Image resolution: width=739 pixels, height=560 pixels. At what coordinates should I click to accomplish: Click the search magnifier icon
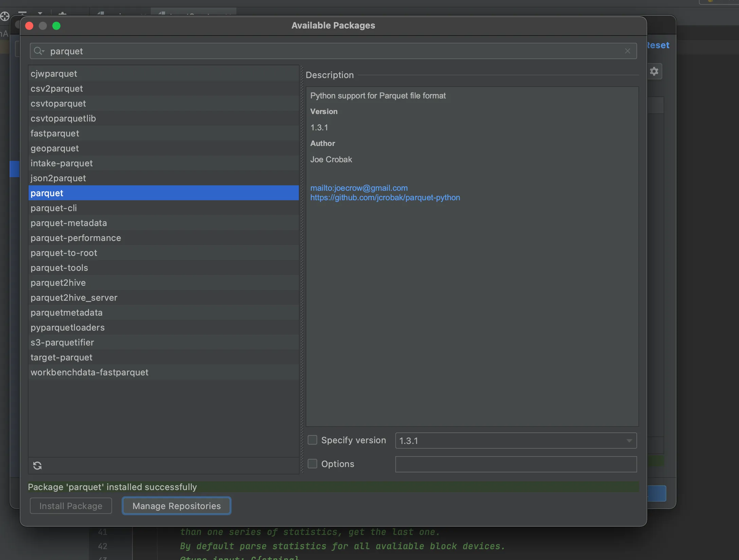pyautogui.click(x=39, y=51)
